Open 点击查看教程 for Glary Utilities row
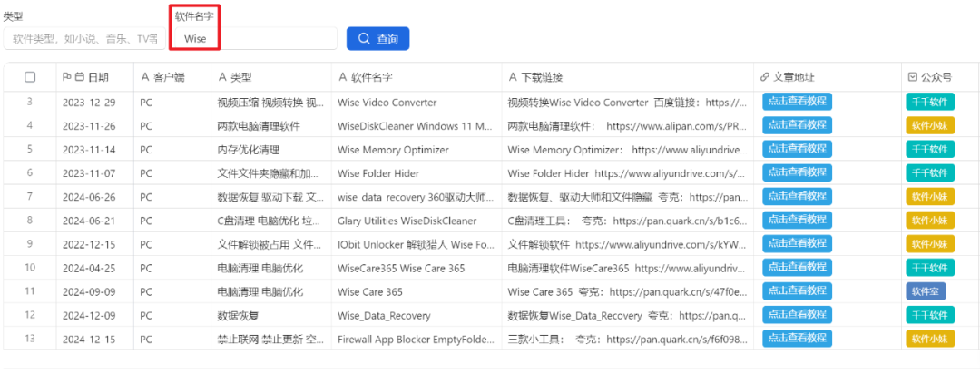Image resolution: width=980 pixels, height=374 pixels. coord(797,221)
